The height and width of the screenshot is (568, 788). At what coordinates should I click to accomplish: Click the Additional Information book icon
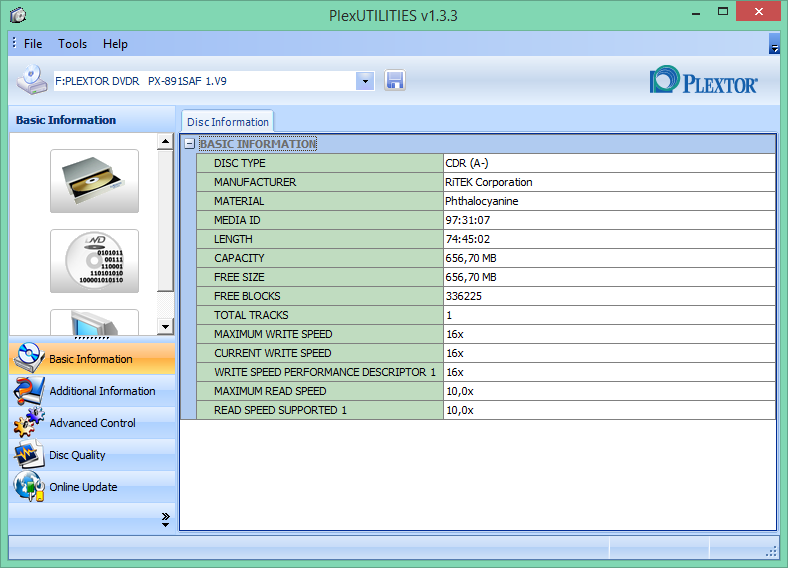29,391
